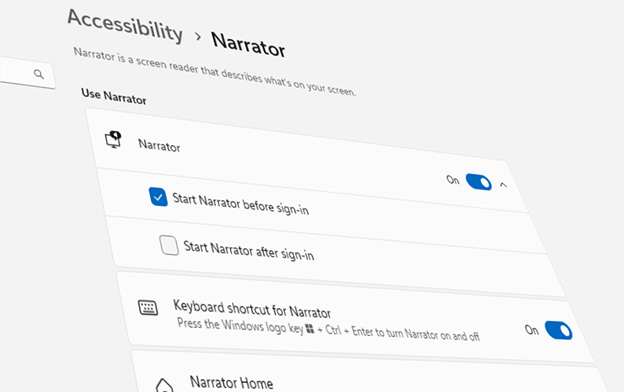Image resolution: width=624 pixels, height=392 pixels.
Task: Disable Keyboard shortcut for Narrator toggle
Action: (x=558, y=330)
